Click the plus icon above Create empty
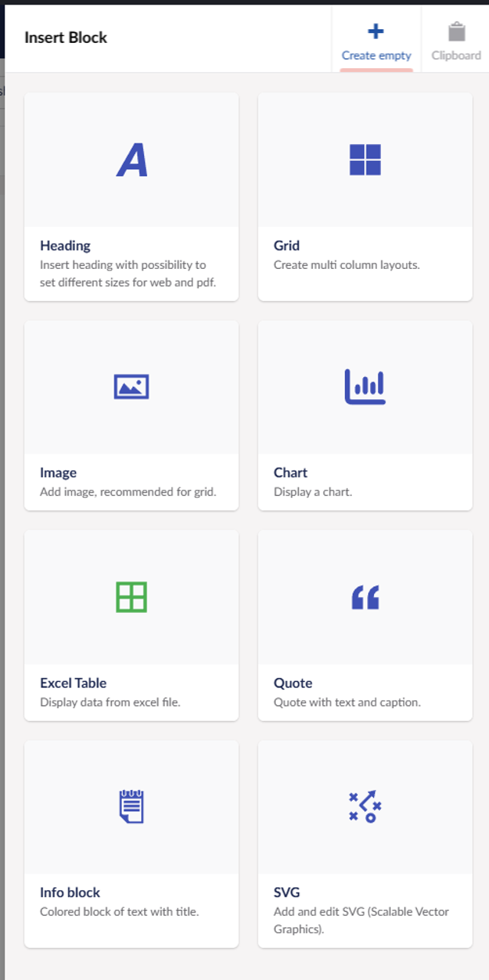Screen dimensions: 489x980 click(376, 31)
